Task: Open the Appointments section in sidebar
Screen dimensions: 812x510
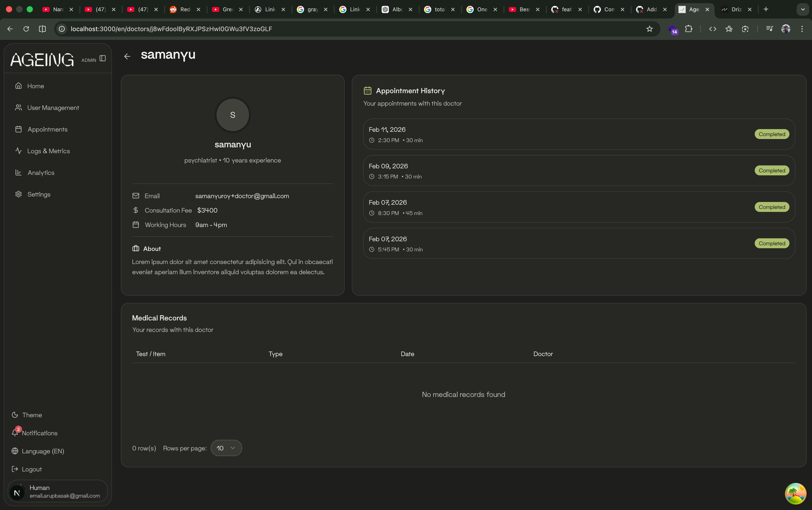Action: (x=48, y=129)
